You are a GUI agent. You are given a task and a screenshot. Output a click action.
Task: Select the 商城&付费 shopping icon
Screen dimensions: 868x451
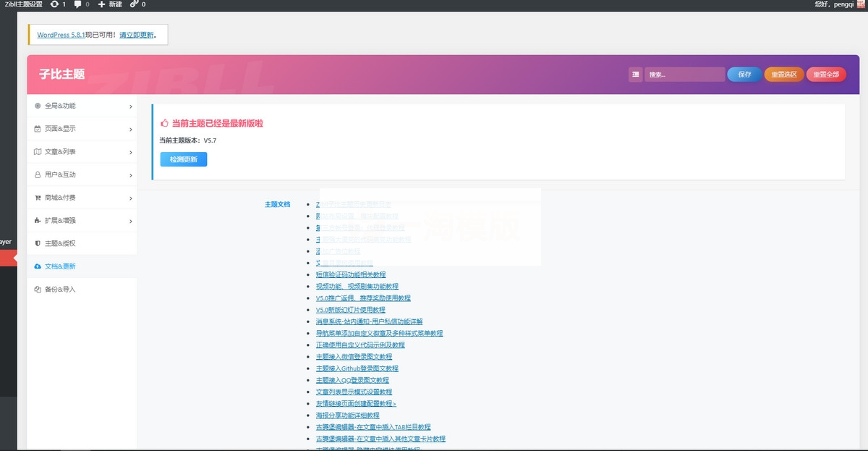(37, 197)
